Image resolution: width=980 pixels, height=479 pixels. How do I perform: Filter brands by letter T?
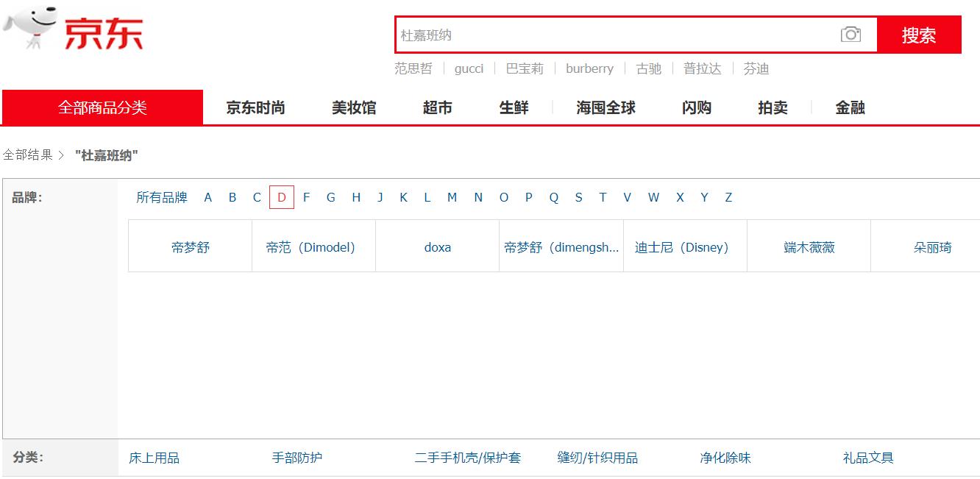click(603, 197)
